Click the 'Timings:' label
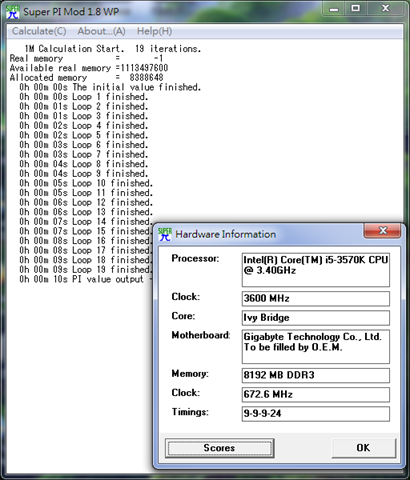 tap(190, 412)
